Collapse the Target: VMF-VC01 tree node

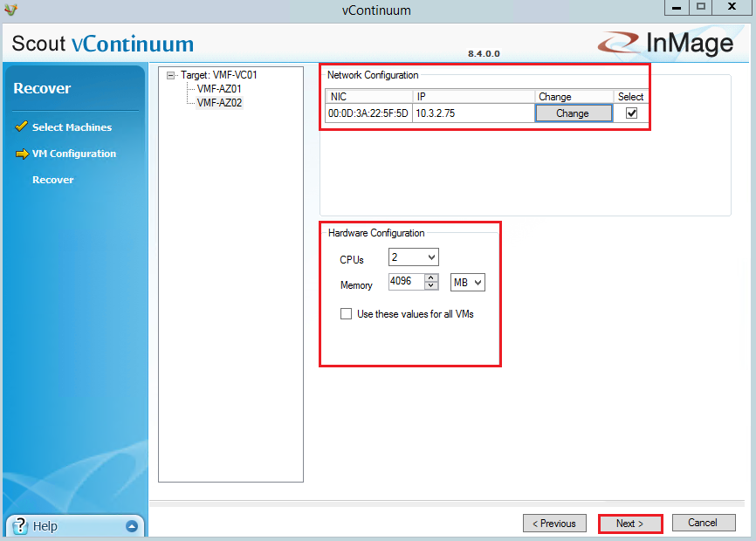171,75
